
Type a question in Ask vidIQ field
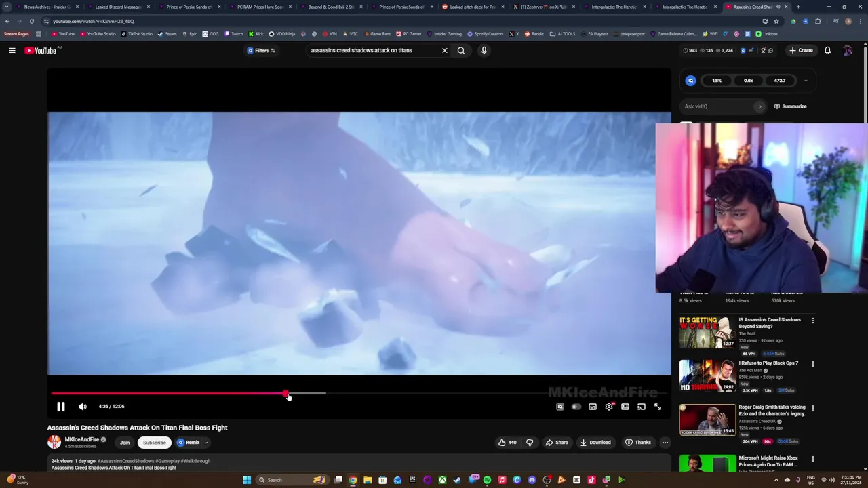724,106
